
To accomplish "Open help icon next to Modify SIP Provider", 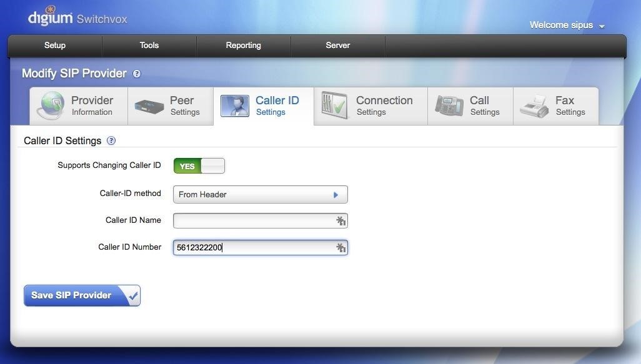I will (137, 74).
